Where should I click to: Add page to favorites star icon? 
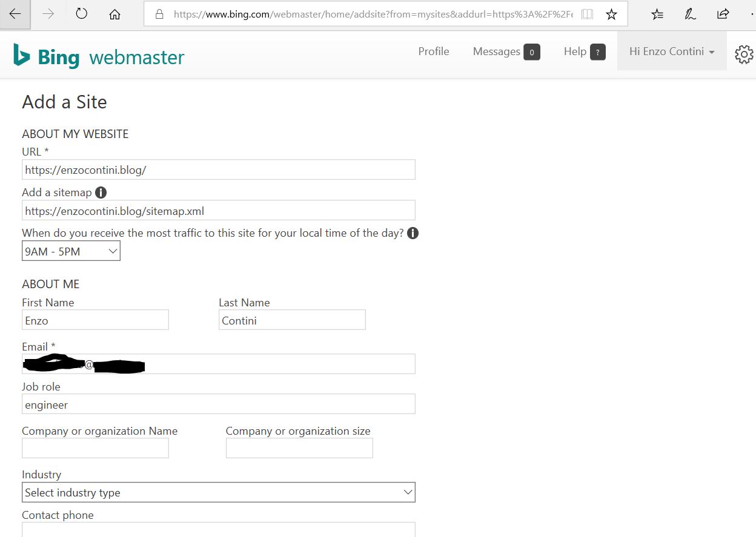tap(612, 15)
